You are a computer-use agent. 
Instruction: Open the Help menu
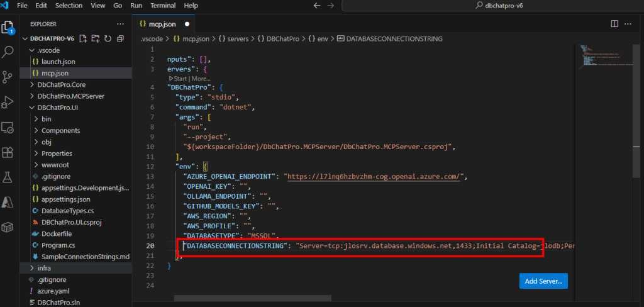point(191,6)
